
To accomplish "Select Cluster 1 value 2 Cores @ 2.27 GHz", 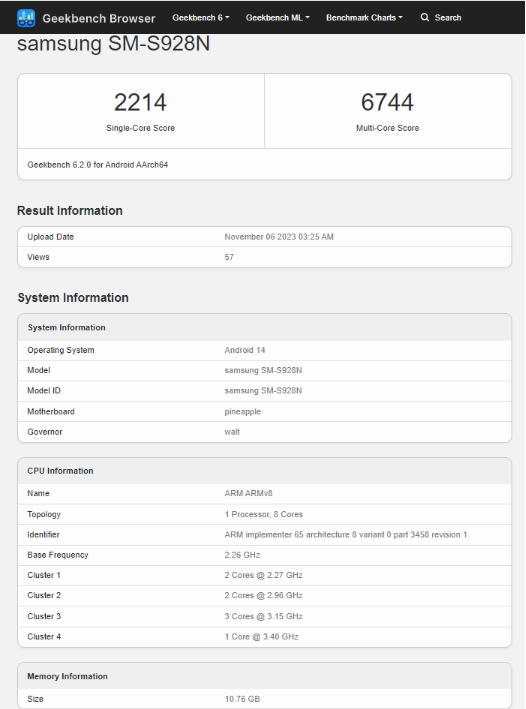I will click(x=264, y=575).
